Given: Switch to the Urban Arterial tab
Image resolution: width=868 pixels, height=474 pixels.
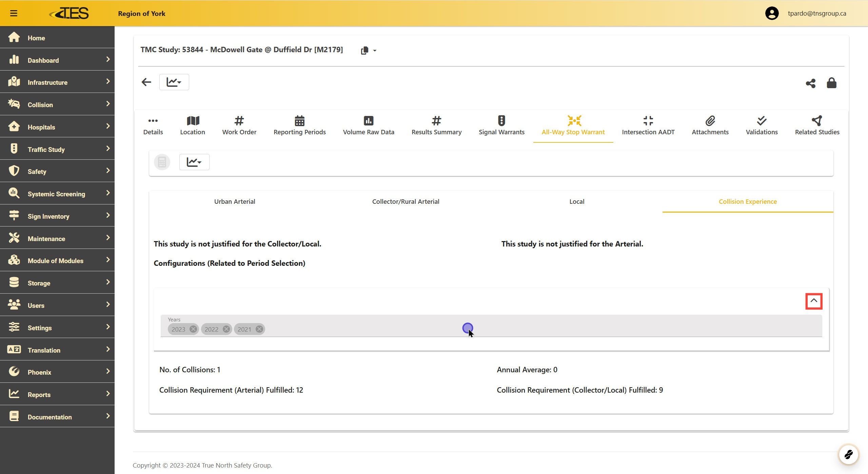Looking at the screenshot, I should 235,201.
